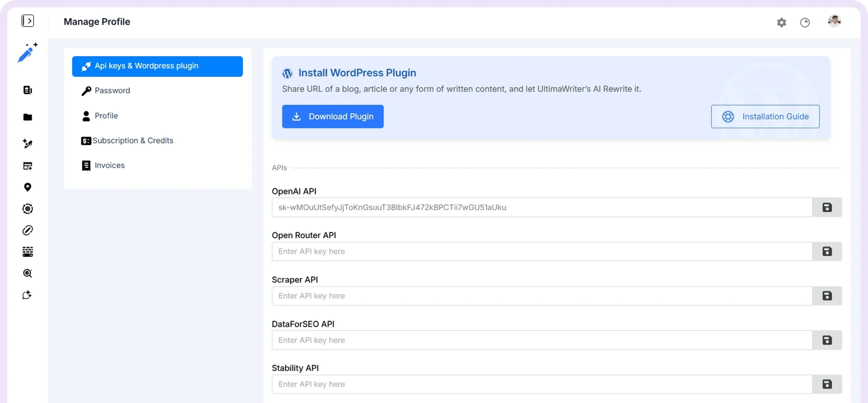868x403 pixels.
Task: Save the OpenAI API key
Action: tap(827, 207)
